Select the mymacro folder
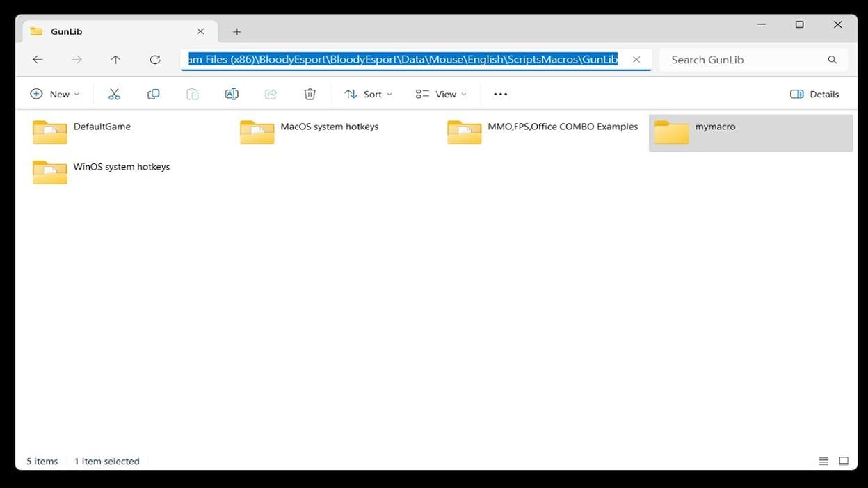Screen dimensions: 868x488 point(750,133)
